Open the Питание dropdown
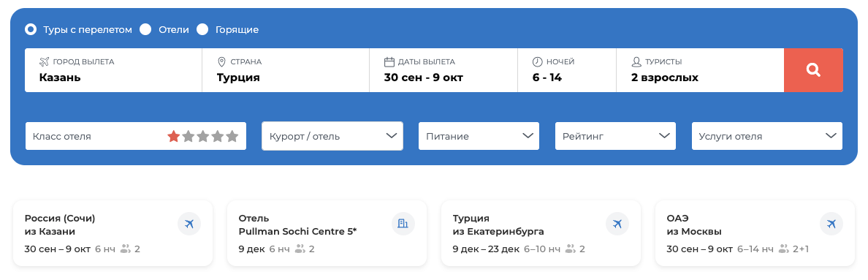Screen dimensions: 868x280 click(479, 136)
